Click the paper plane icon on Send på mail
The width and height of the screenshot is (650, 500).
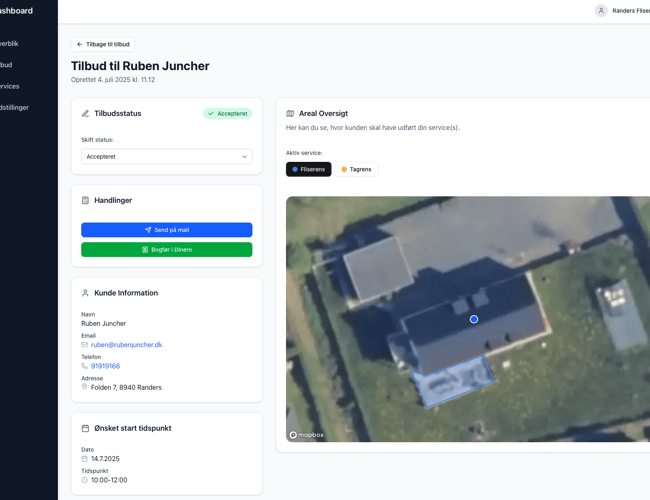148,230
